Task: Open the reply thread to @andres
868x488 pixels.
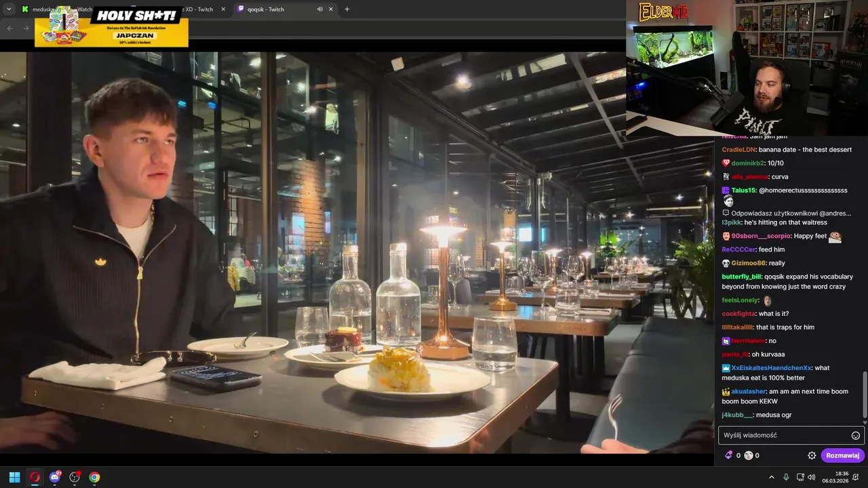Action: (787, 213)
